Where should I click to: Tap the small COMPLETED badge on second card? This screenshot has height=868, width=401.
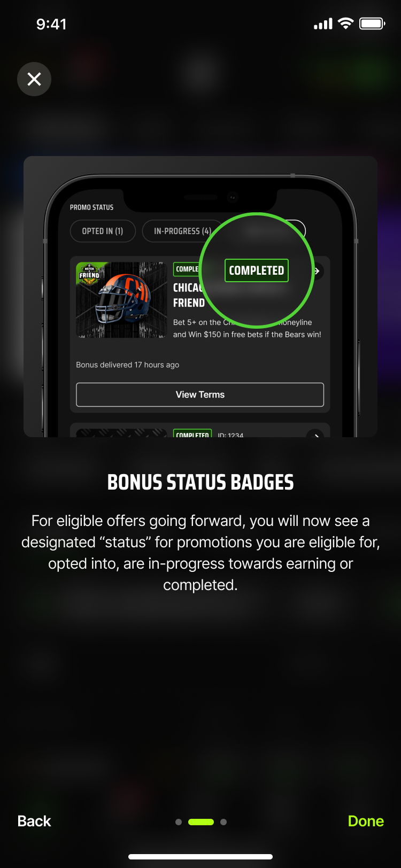pos(192,433)
